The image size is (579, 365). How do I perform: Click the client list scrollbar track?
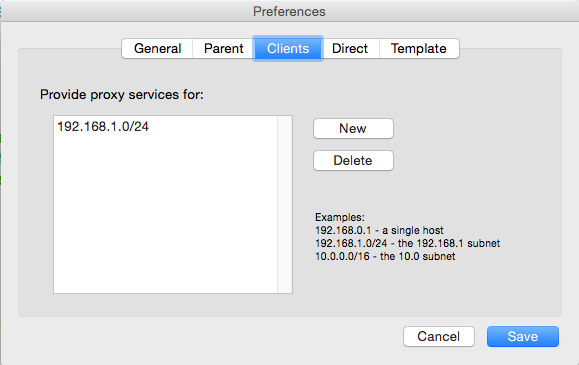(x=285, y=204)
